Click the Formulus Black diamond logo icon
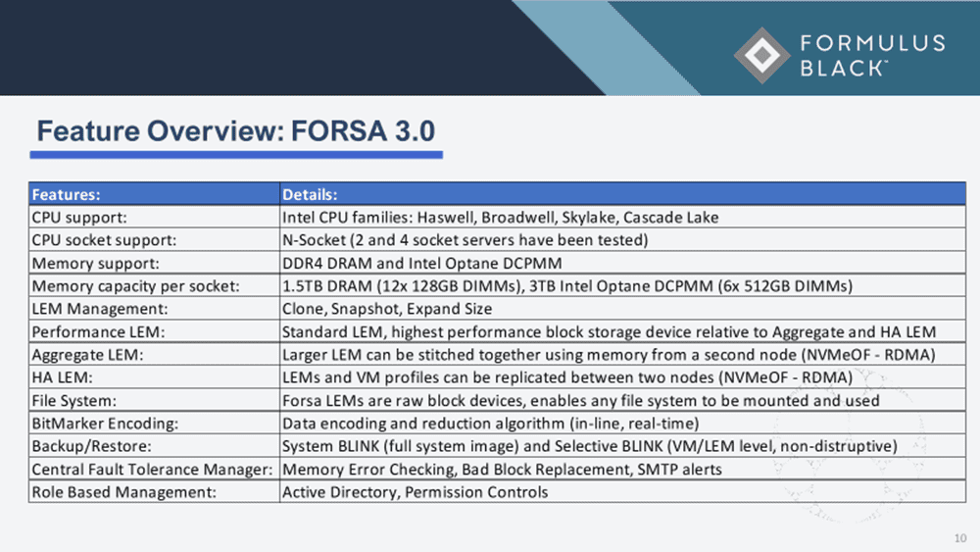Viewport: 980px width, 552px height. click(x=761, y=55)
